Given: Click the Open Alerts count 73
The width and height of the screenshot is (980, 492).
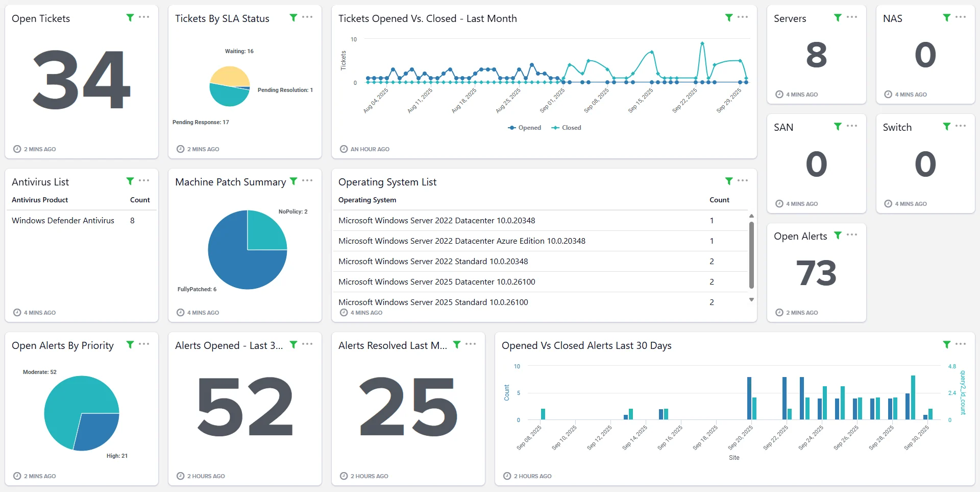Looking at the screenshot, I should point(816,273).
